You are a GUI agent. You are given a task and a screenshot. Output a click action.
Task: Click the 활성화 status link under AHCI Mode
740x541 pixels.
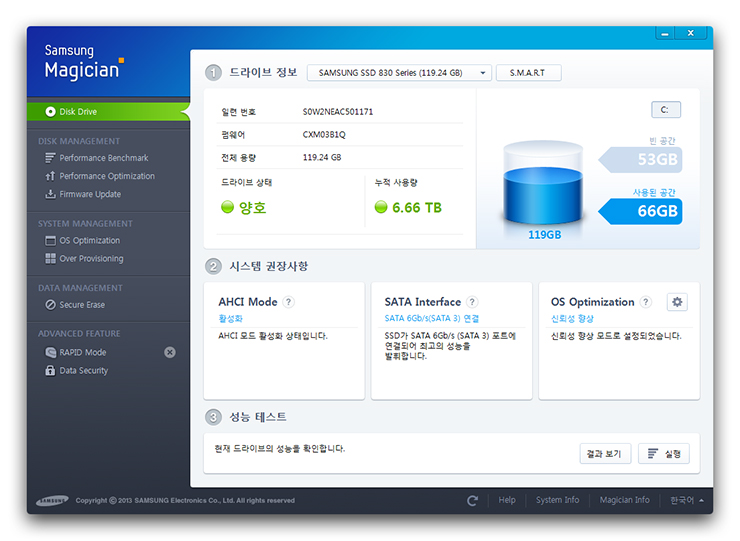230,319
